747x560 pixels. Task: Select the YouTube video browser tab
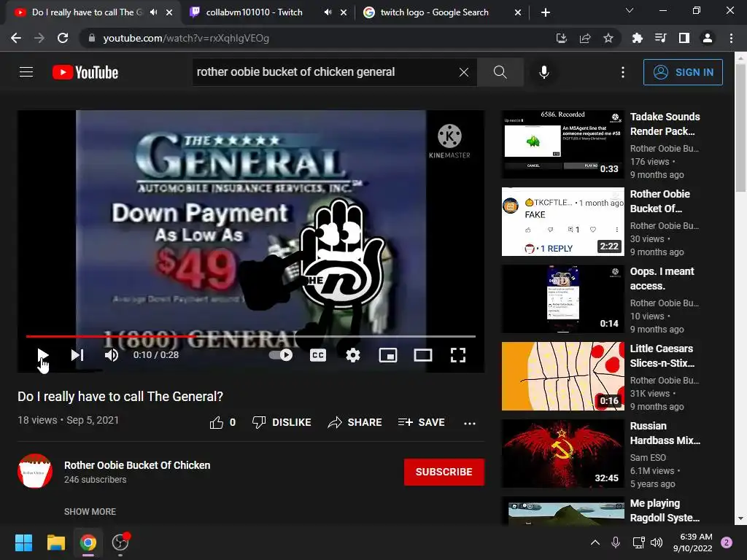(x=88, y=12)
